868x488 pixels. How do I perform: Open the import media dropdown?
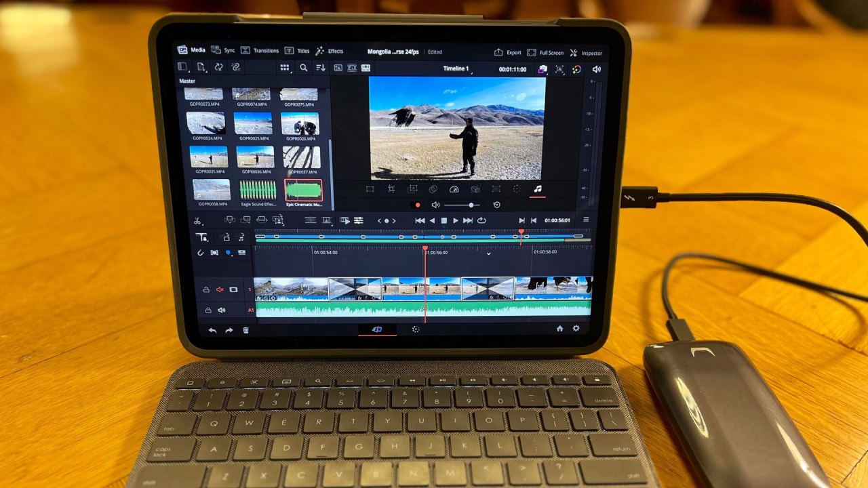[x=201, y=66]
